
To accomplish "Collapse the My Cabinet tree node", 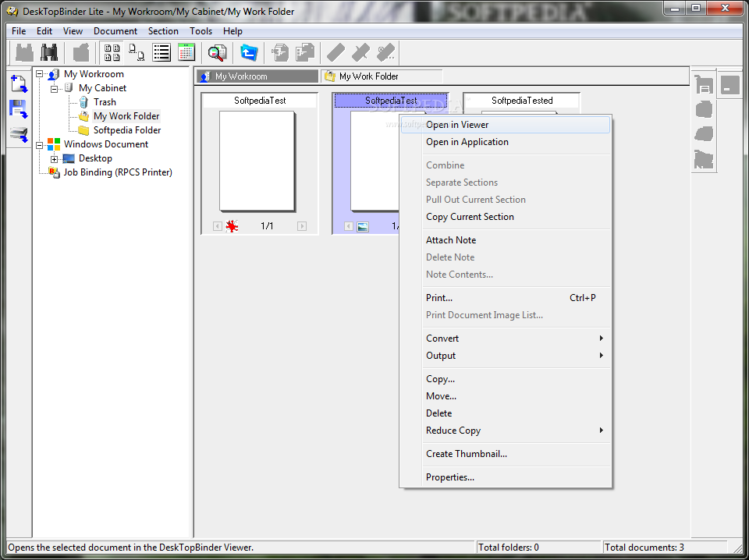I will coord(55,88).
